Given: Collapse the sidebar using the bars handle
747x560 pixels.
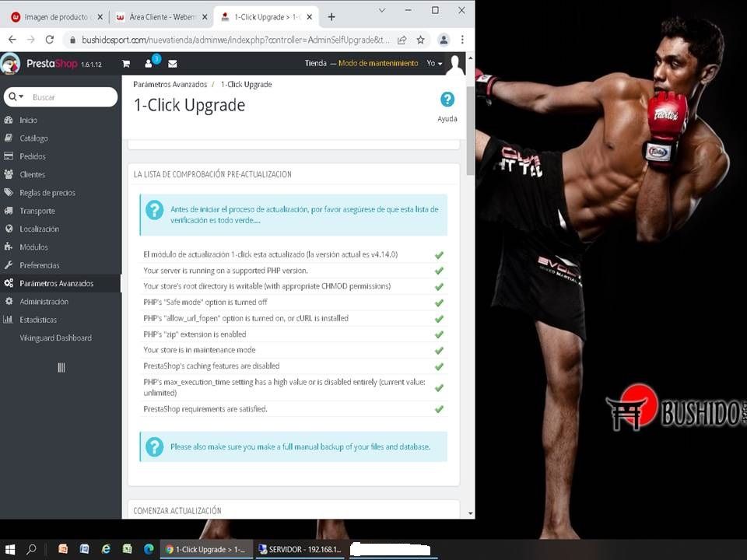Looking at the screenshot, I should (61, 368).
